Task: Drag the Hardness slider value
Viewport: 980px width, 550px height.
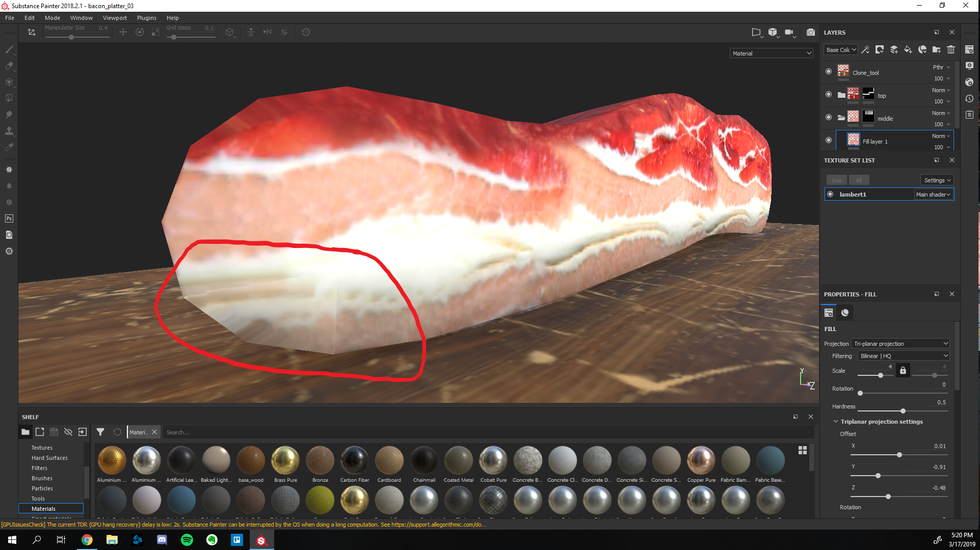Action: coord(902,411)
